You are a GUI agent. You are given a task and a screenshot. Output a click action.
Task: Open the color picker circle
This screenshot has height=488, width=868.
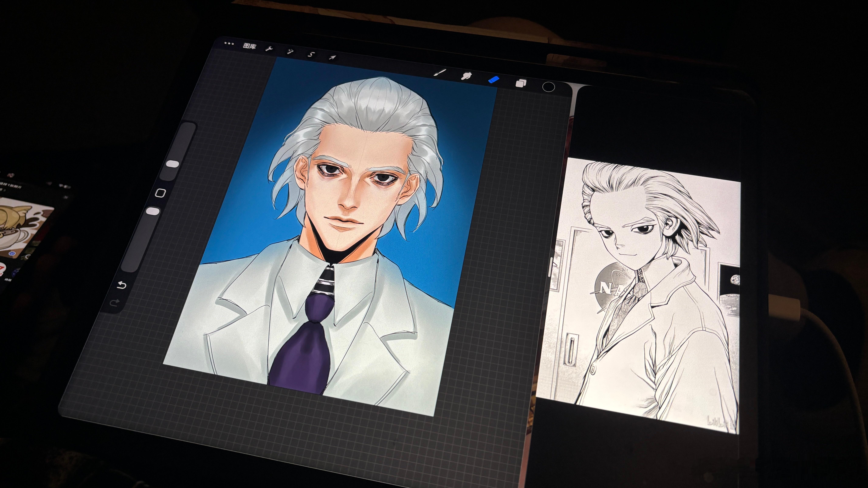tap(549, 87)
